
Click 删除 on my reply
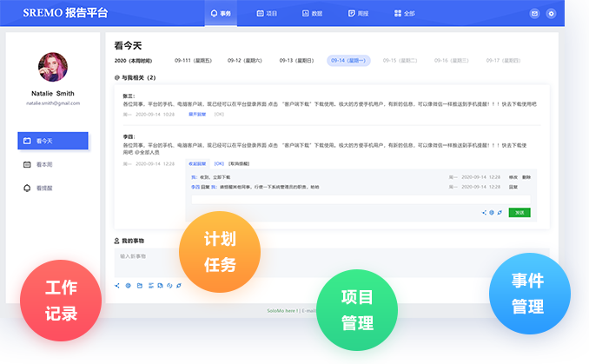[526, 177]
